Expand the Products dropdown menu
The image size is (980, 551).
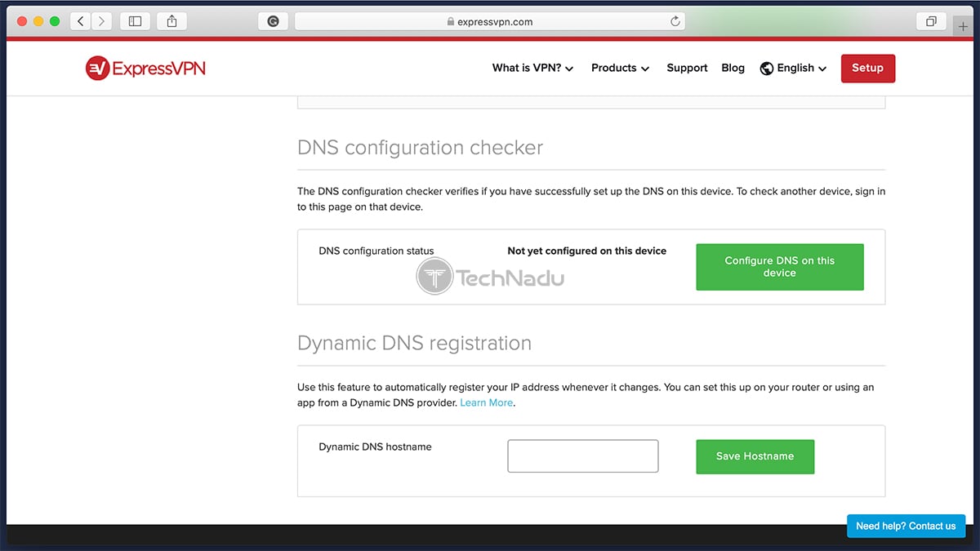pos(620,69)
